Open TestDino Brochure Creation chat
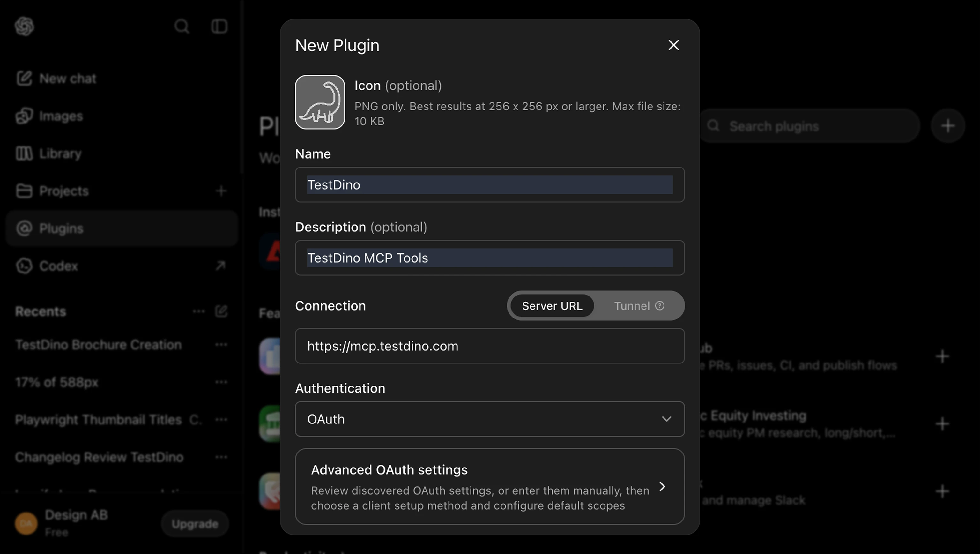 (99, 345)
